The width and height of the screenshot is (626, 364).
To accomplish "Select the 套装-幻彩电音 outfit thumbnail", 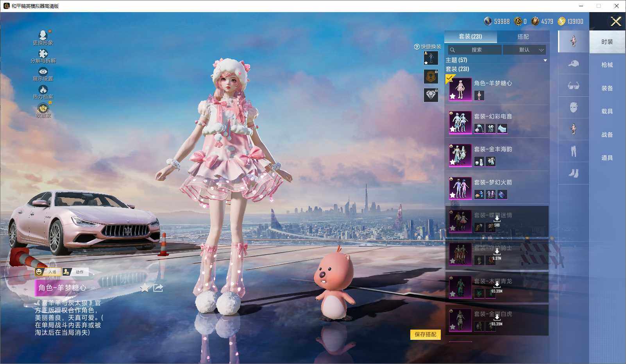I will [460, 122].
